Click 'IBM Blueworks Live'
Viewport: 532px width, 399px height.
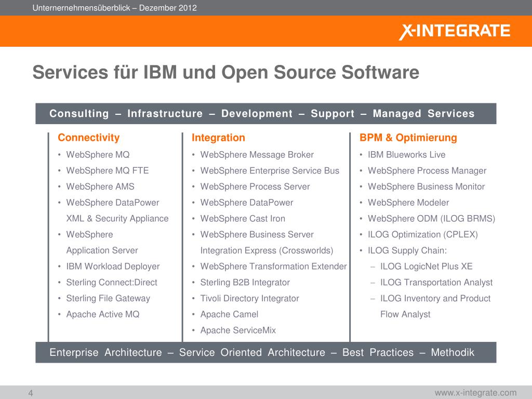[406, 155]
